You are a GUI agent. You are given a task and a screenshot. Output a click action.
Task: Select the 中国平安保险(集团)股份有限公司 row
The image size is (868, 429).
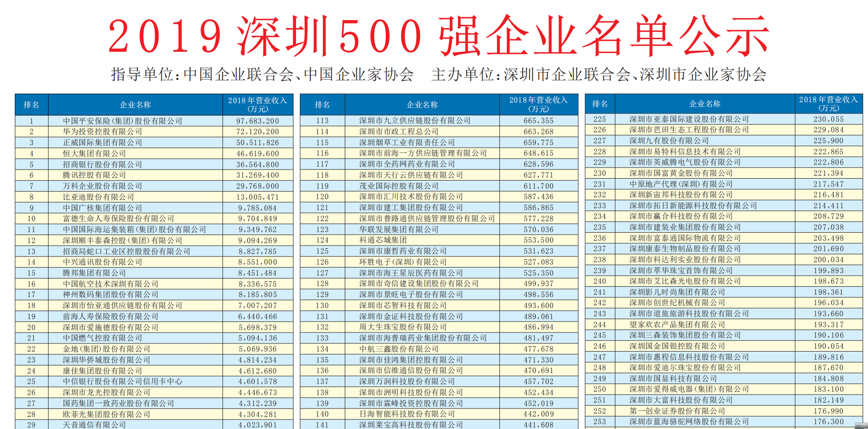123,121
